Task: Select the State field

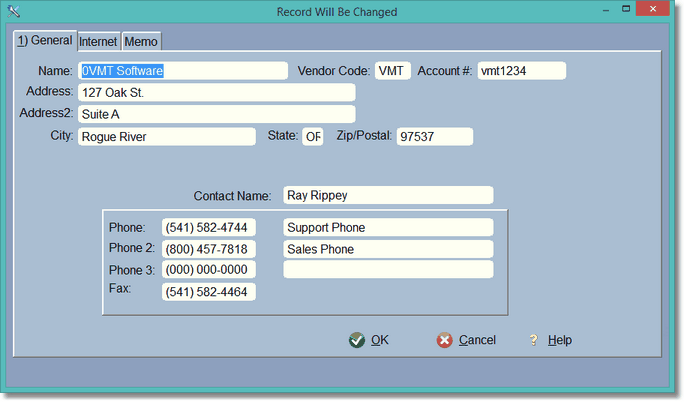Action: click(x=313, y=136)
